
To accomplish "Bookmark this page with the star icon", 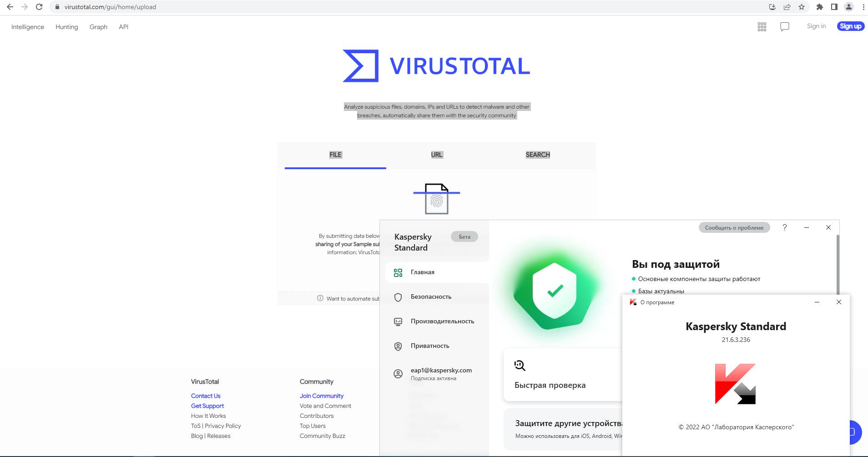I will (x=802, y=7).
